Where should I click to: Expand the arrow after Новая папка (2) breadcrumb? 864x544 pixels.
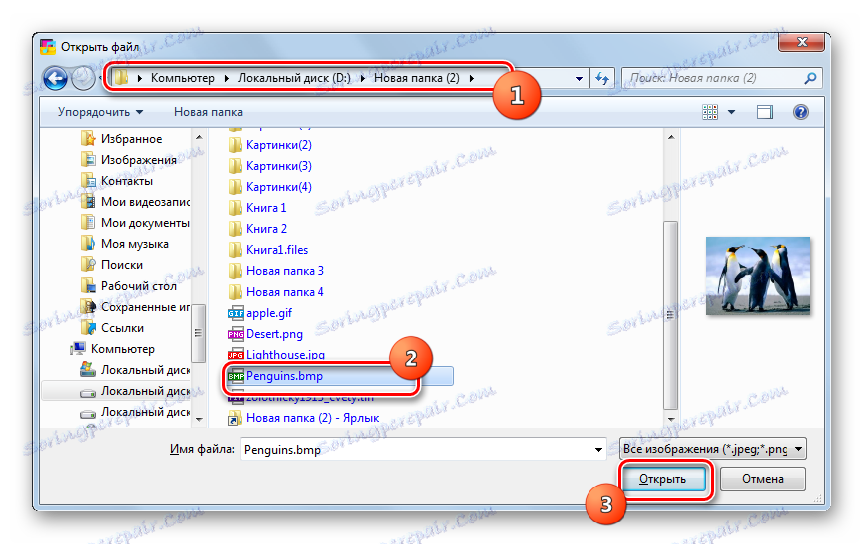pyautogui.click(x=472, y=78)
